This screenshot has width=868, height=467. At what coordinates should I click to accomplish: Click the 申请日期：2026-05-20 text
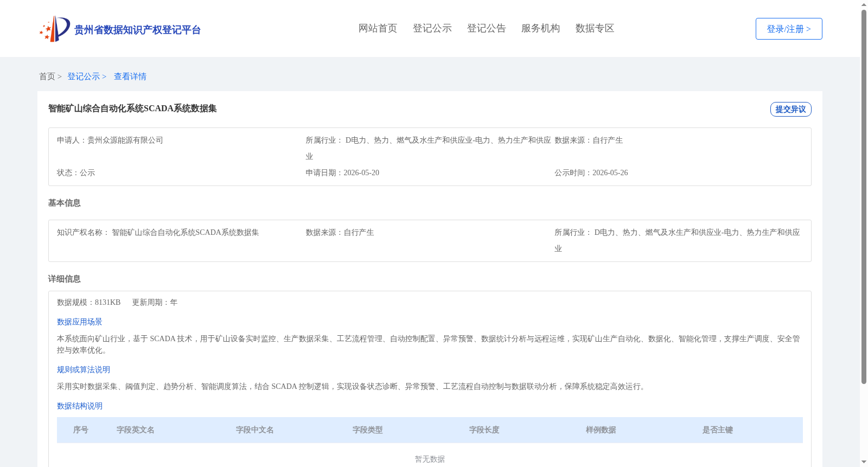pos(342,172)
